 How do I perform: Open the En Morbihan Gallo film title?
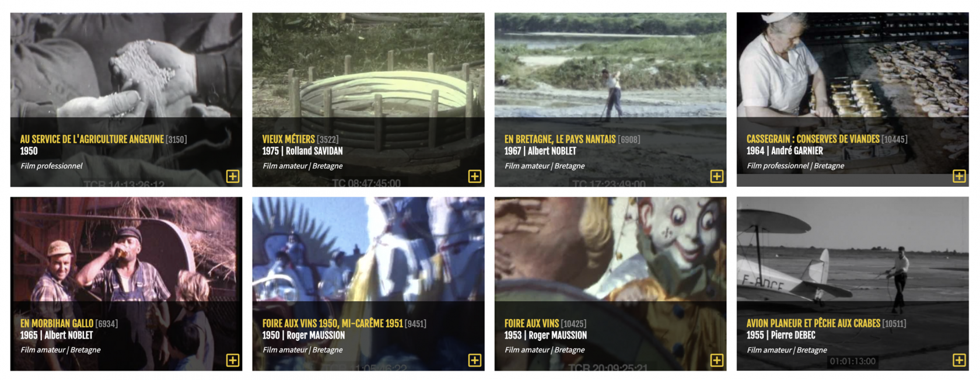[x=57, y=323]
